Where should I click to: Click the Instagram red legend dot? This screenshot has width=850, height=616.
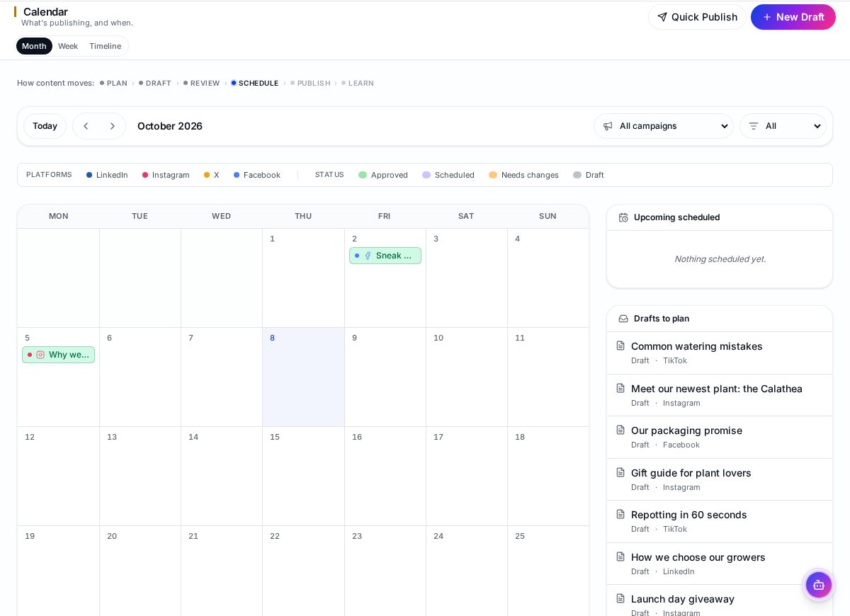pos(145,175)
